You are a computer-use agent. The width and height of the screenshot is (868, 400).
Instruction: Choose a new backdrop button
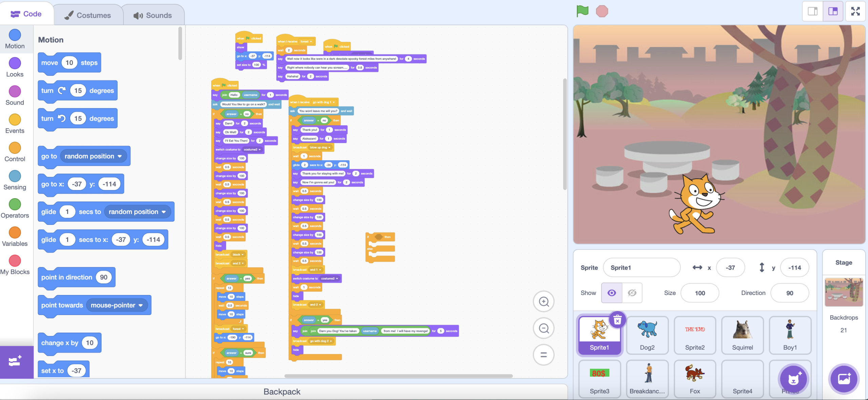click(x=844, y=379)
